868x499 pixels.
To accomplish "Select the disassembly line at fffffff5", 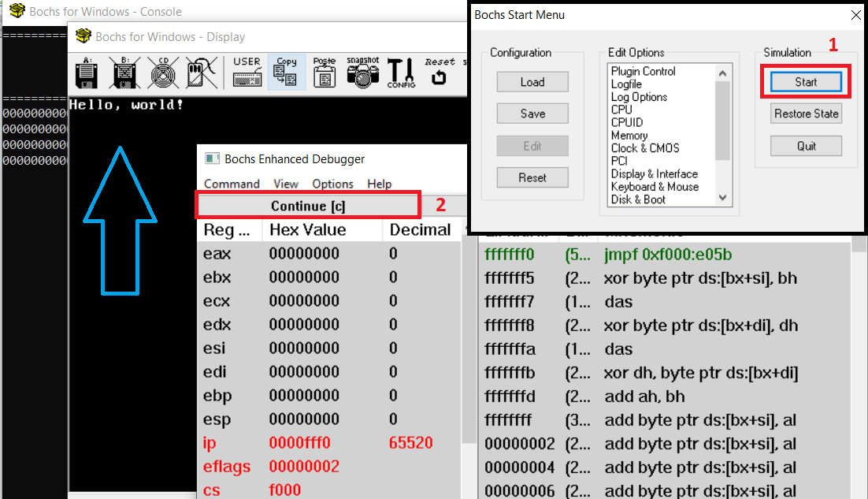I will coord(664,278).
